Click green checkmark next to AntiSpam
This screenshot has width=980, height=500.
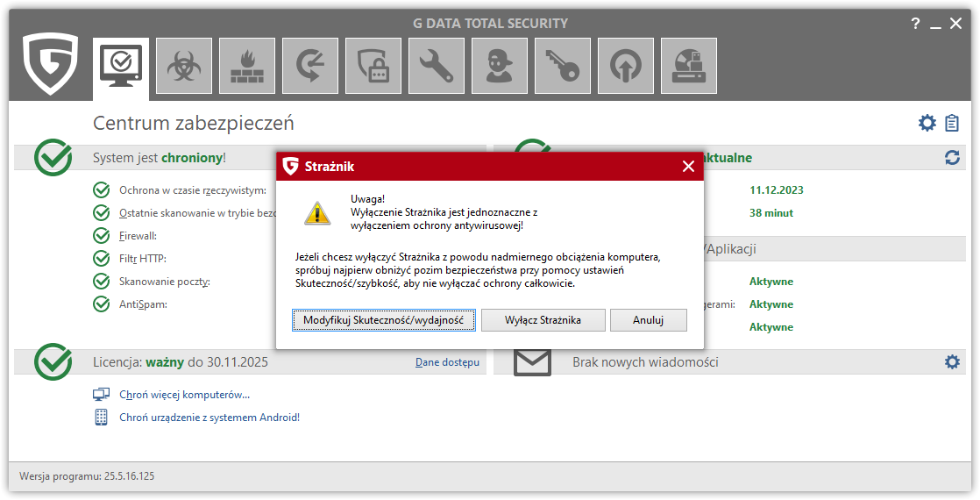[102, 304]
